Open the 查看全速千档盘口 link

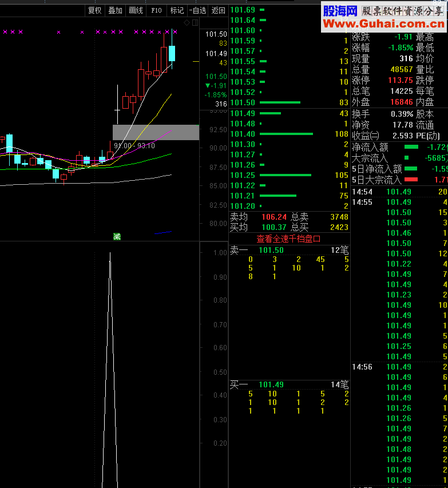tap(288, 239)
